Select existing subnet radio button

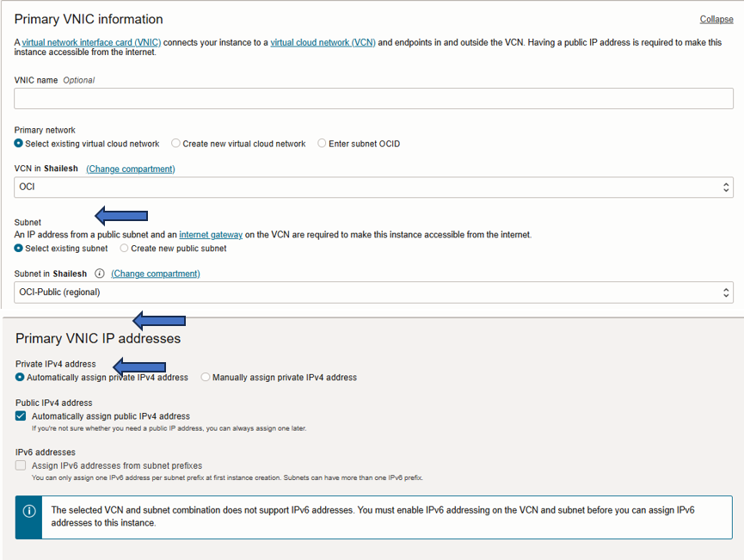(19, 249)
